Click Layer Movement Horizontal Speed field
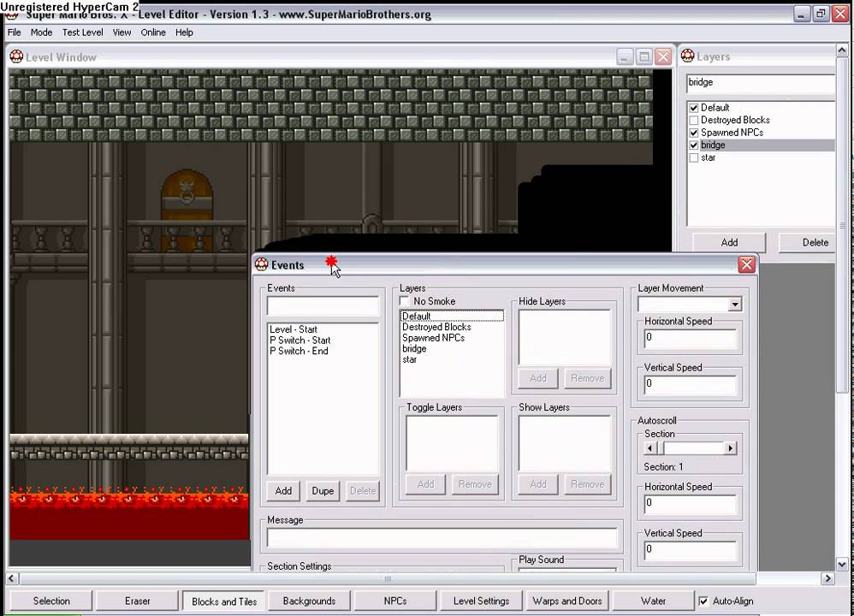The height and width of the screenshot is (616, 854). [x=690, y=338]
